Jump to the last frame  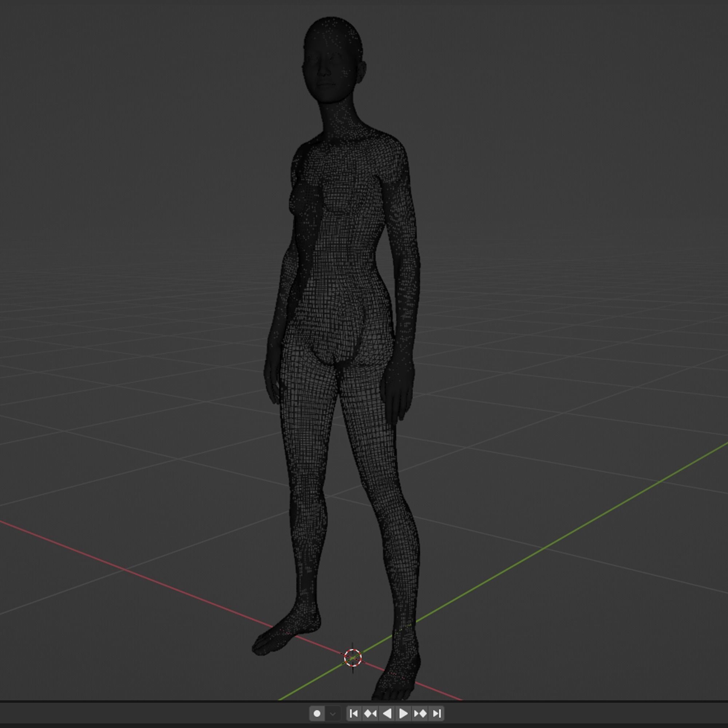pos(436,713)
